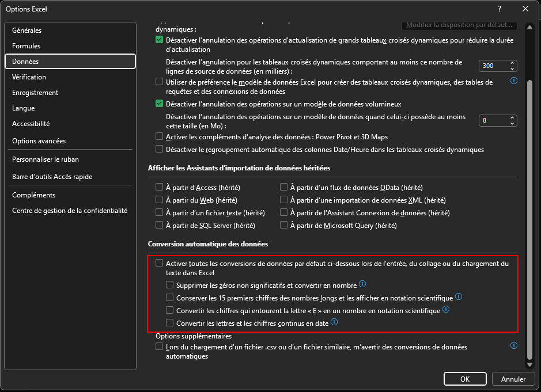Image resolution: width=541 pixels, height=392 pixels.
Task: Open the Formules category
Action: (27, 46)
